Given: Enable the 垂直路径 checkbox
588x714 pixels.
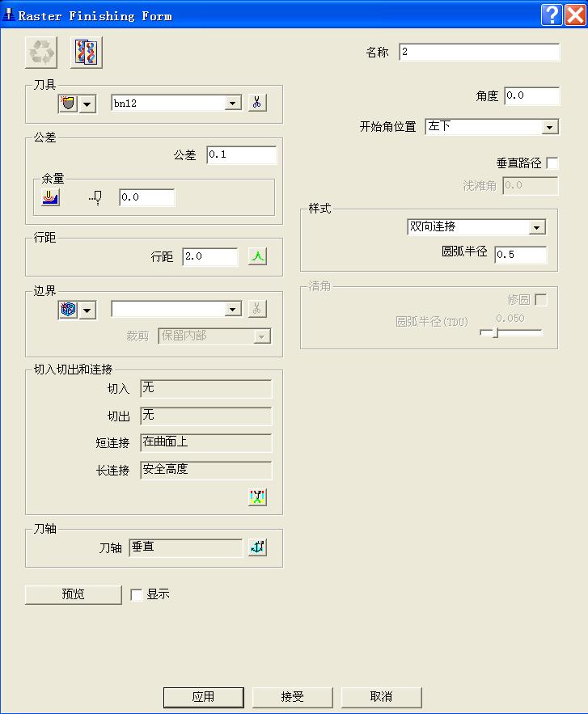Looking at the screenshot, I should (x=552, y=163).
